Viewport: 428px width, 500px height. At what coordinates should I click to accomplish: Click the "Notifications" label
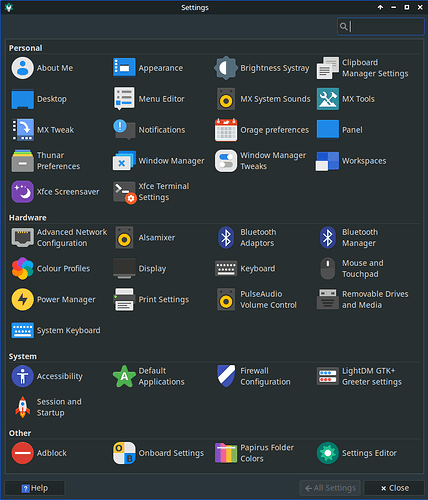tap(162, 130)
